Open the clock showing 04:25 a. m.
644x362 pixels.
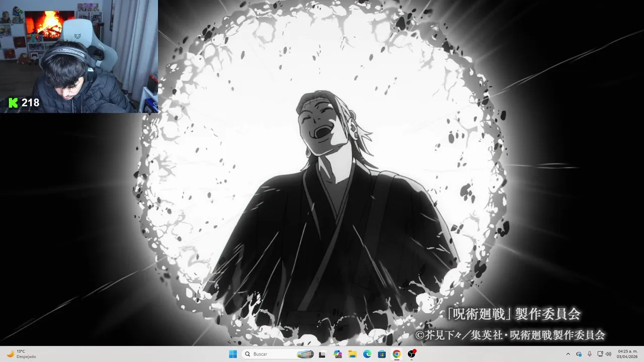click(627, 354)
